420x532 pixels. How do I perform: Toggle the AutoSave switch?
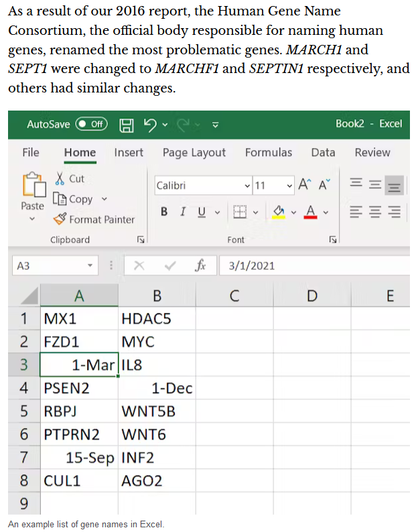(91, 124)
